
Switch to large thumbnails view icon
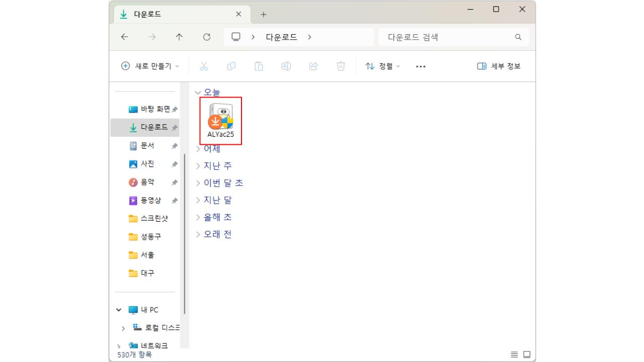point(526,354)
